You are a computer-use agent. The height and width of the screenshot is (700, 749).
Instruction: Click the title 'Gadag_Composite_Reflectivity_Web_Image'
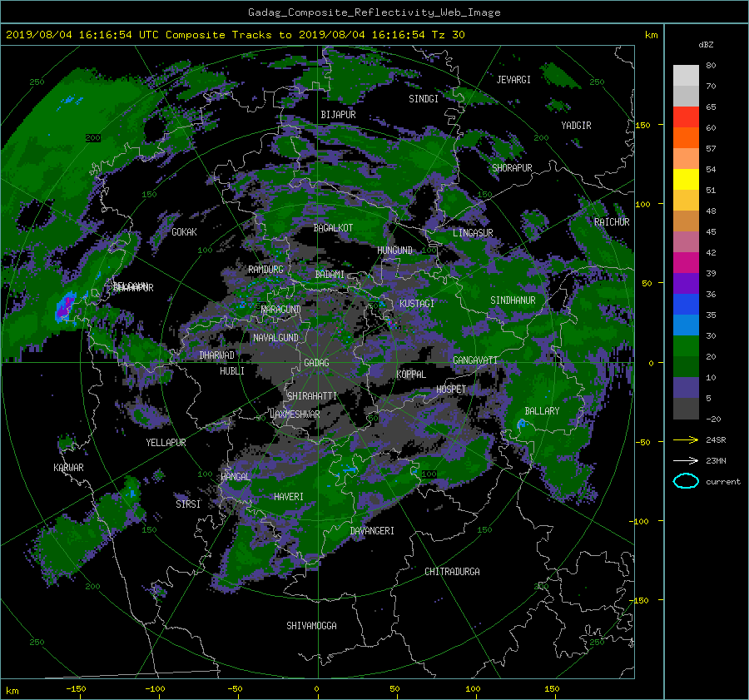click(374, 12)
